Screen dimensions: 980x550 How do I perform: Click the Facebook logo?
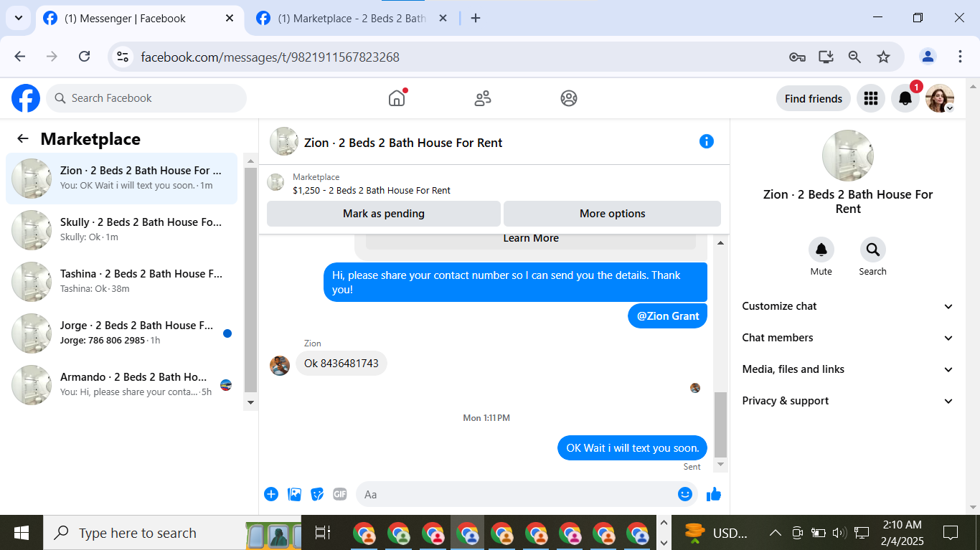26,98
